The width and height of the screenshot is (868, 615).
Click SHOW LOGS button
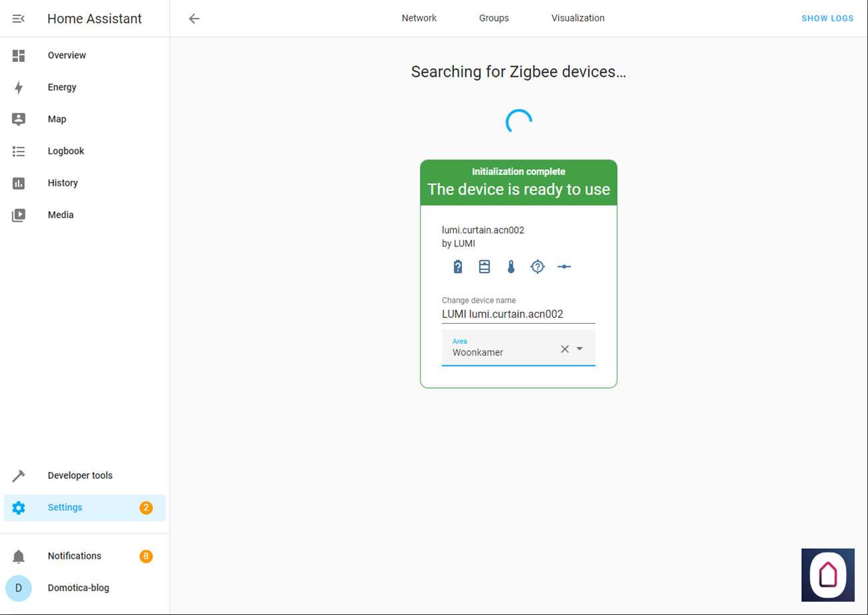point(827,19)
